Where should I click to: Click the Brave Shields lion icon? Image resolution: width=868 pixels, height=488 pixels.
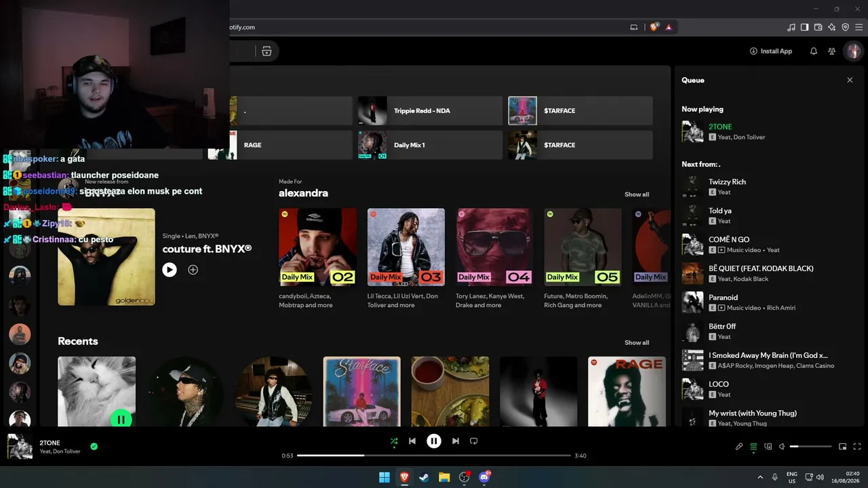coord(654,27)
